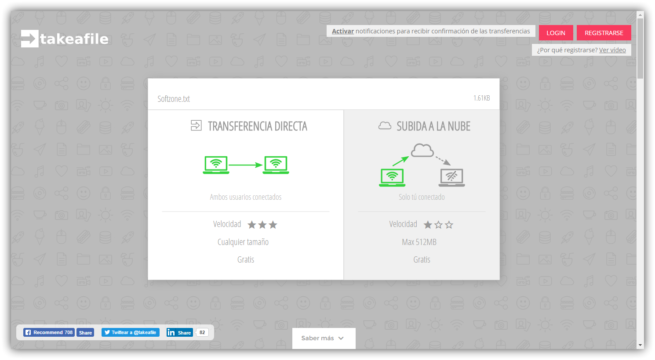Click the Activar notifications link
The image size is (655, 360).
pos(343,31)
